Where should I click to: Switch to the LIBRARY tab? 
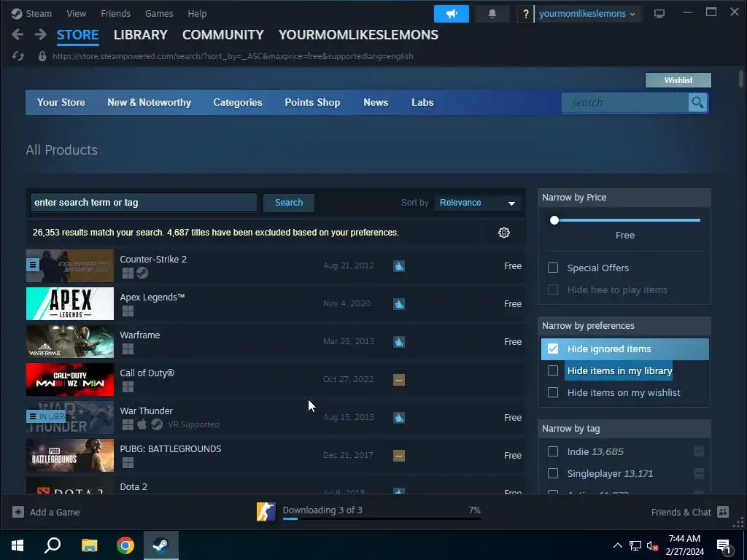click(141, 35)
